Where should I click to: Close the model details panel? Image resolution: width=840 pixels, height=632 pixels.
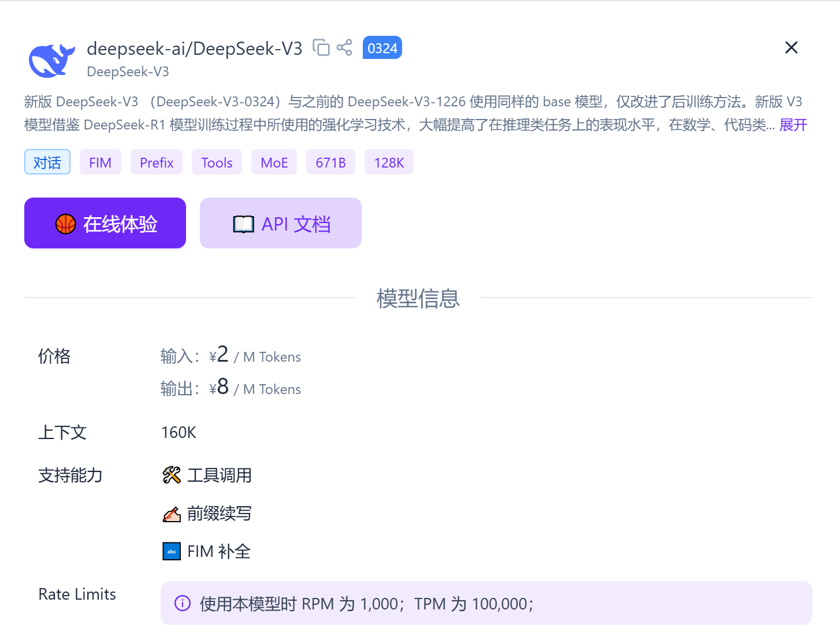pos(791,47)
